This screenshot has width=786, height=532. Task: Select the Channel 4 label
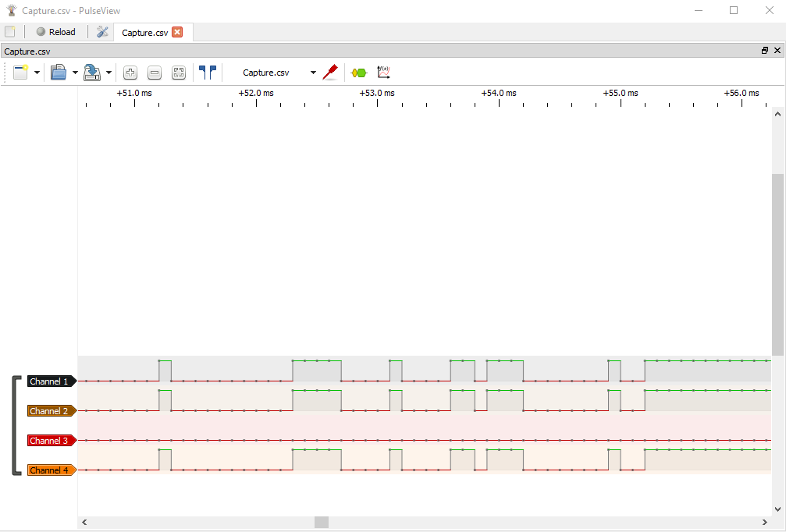coord(52,470)
